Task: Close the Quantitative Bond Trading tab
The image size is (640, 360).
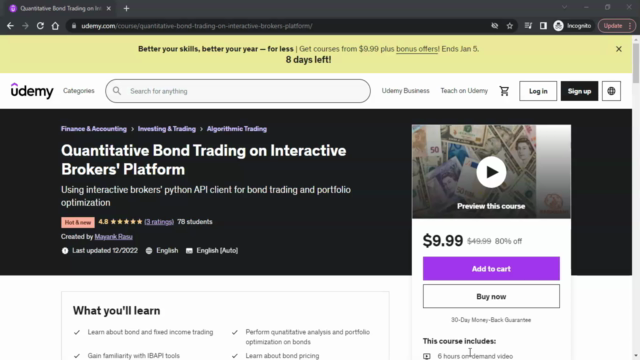Action: [x=109, y=8]
